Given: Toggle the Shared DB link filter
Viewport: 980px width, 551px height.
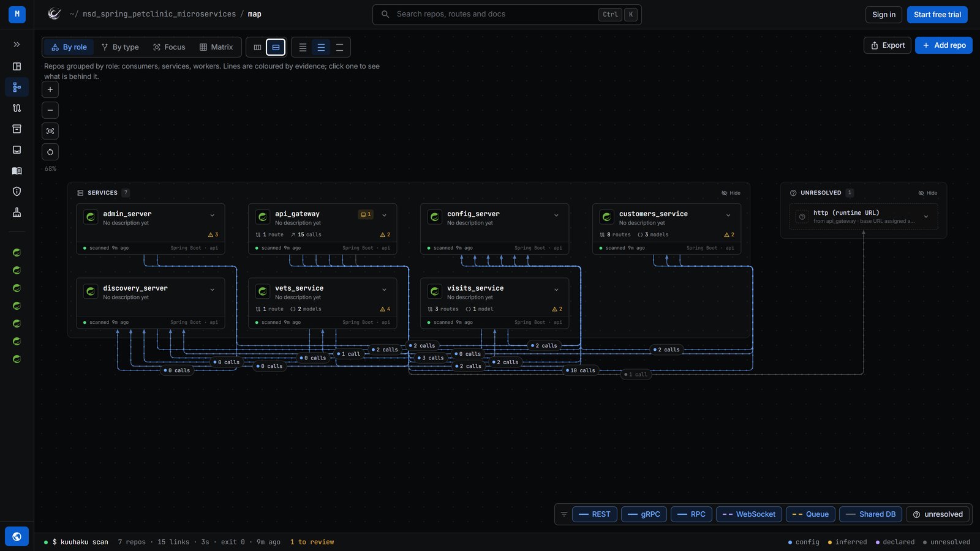Looking at the screenshot, I should click(x=870, y=514).
